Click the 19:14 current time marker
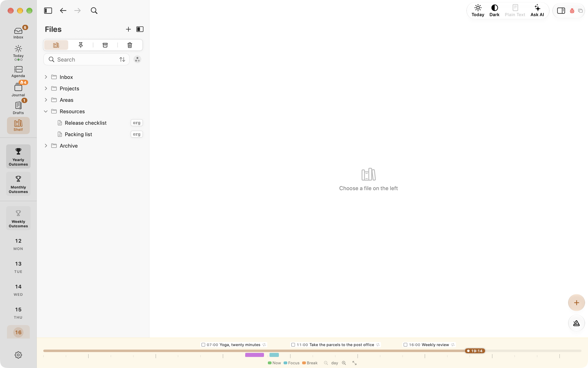This screenshot has width=588, height=368. [475, 351]
